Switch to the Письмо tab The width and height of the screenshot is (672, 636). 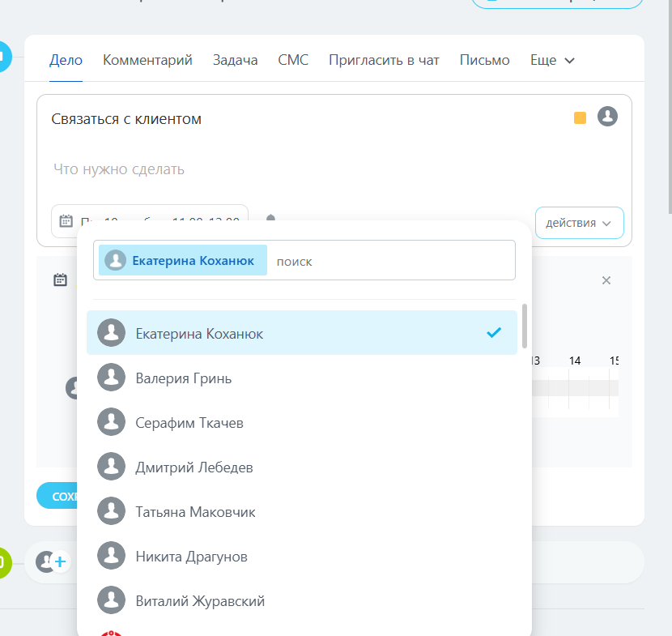[x=485, y=60]
